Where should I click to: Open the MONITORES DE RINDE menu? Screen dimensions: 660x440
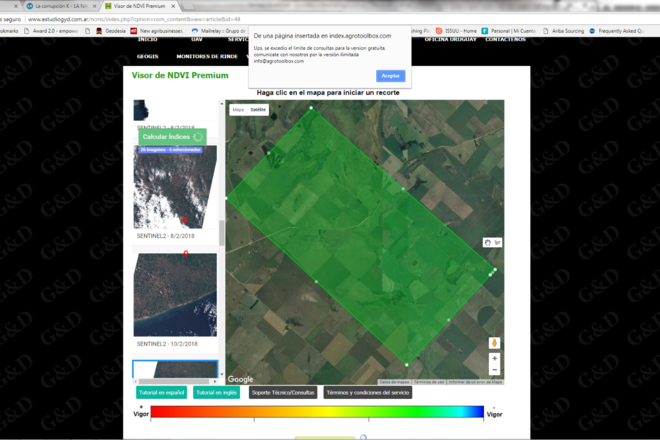[x=214, y=56]
